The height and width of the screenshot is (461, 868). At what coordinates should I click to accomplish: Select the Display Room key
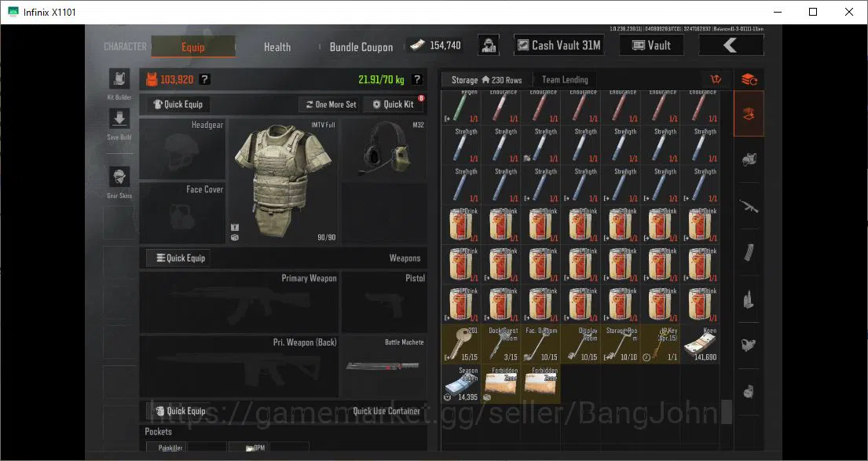[x=580, y=344]
